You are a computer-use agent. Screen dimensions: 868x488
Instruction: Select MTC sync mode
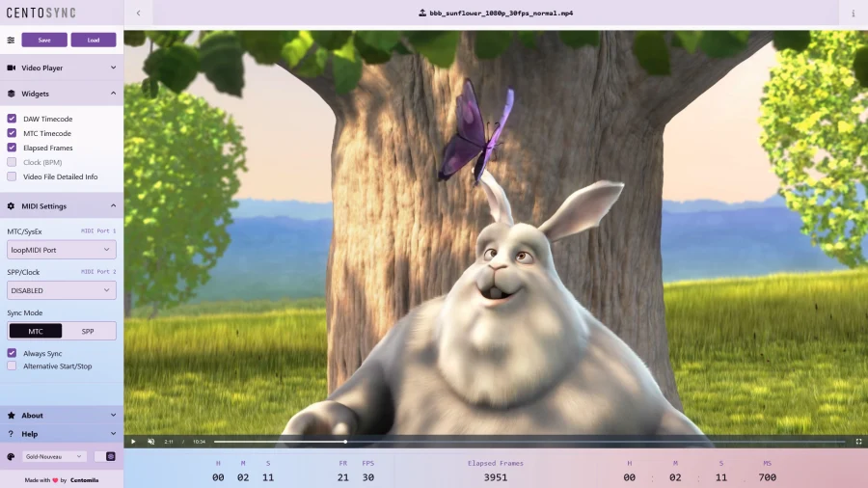pos(36,331)
